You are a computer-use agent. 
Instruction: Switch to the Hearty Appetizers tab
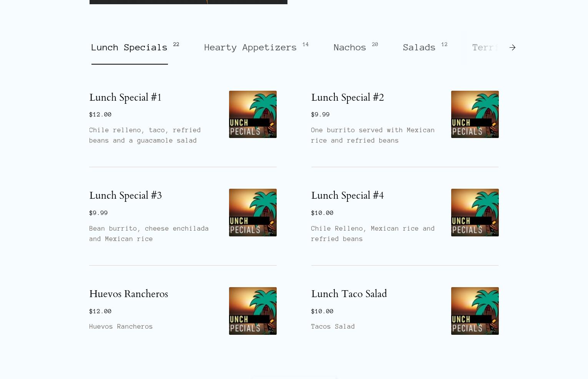tap(251, 48)
